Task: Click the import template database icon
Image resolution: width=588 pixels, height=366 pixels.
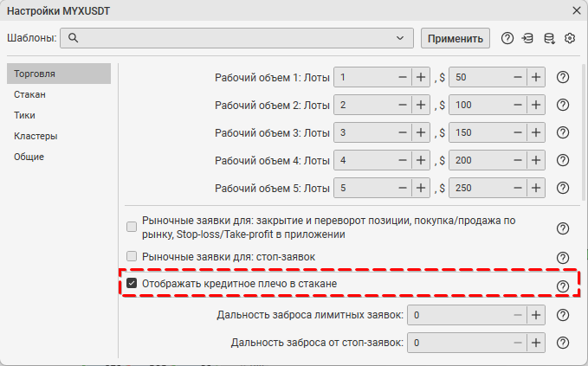Action: pos(527,38)
